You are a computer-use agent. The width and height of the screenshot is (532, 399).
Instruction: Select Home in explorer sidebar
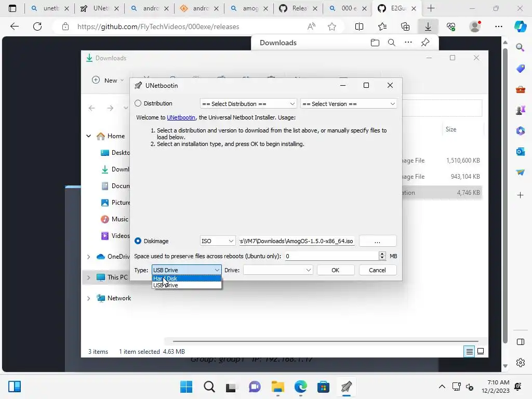111,136
